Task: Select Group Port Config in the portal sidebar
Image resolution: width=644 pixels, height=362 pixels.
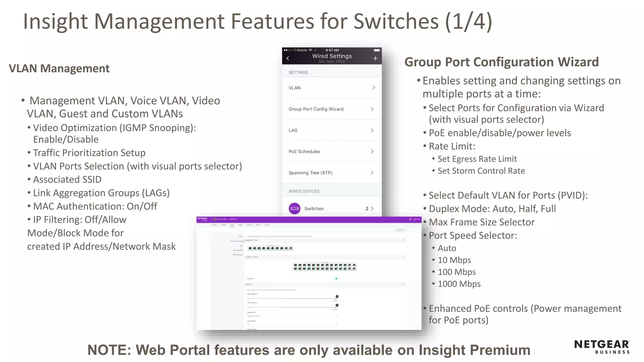Action: (x=236, y=241)
